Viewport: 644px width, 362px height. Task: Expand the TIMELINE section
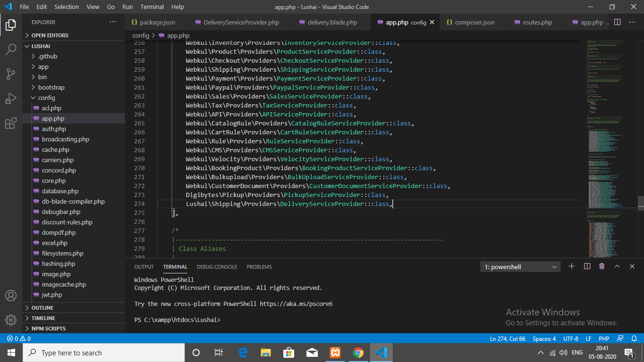74,318
